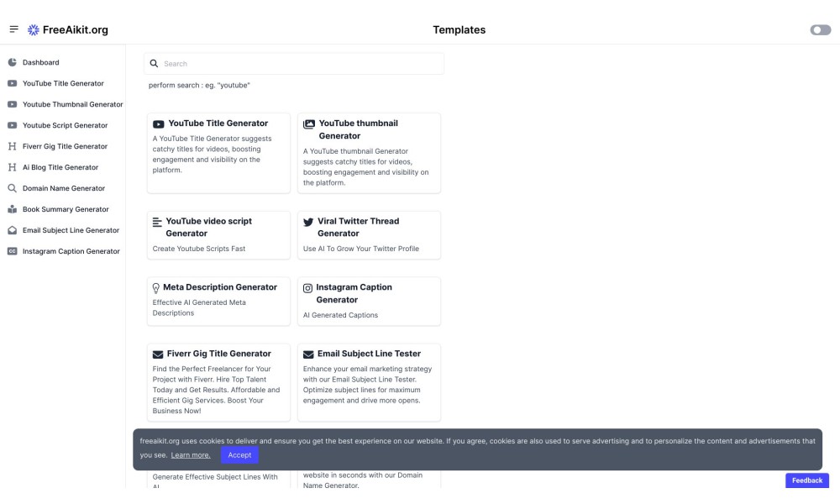The width and height of the screenshot is (840, 504).
Task: Click the search magnifier icon in search bar
Action: tap(154, 63)
